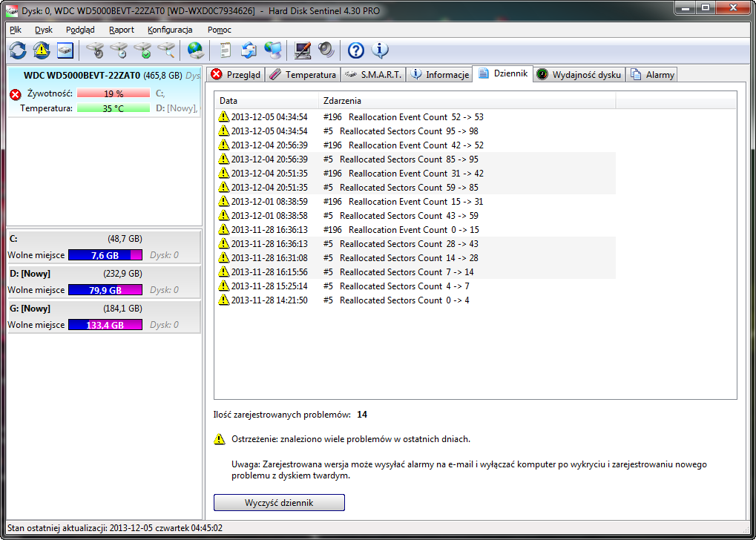Click the disk with clock toolbar icon
756x540 pixels.
[x=119, y=50]
